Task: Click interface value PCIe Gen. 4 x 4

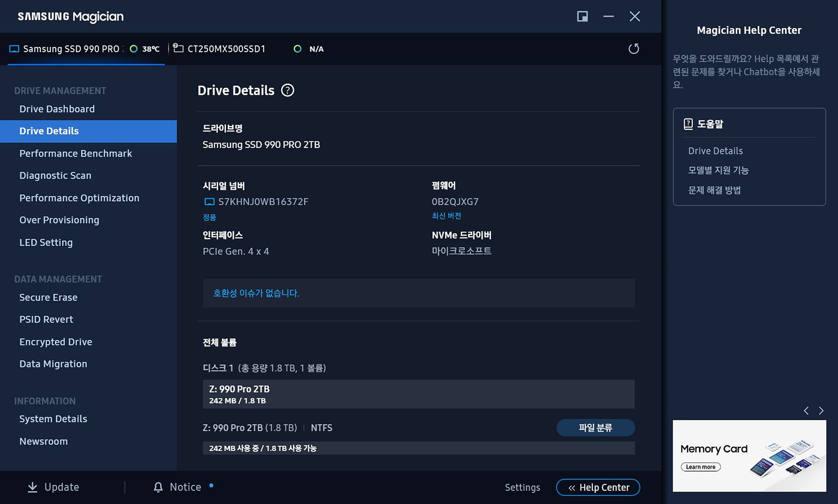Action: [236, 251]
